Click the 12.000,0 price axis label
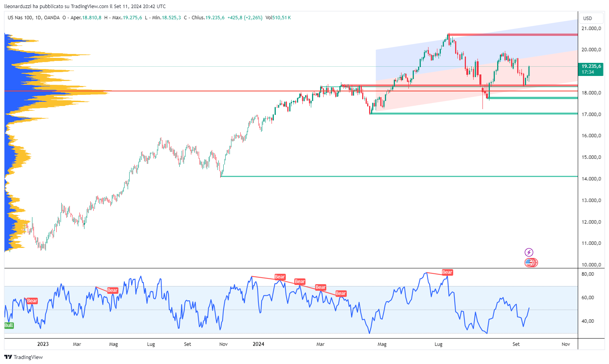The width and height of the screenshot is (609, 364). coord(591,222)
